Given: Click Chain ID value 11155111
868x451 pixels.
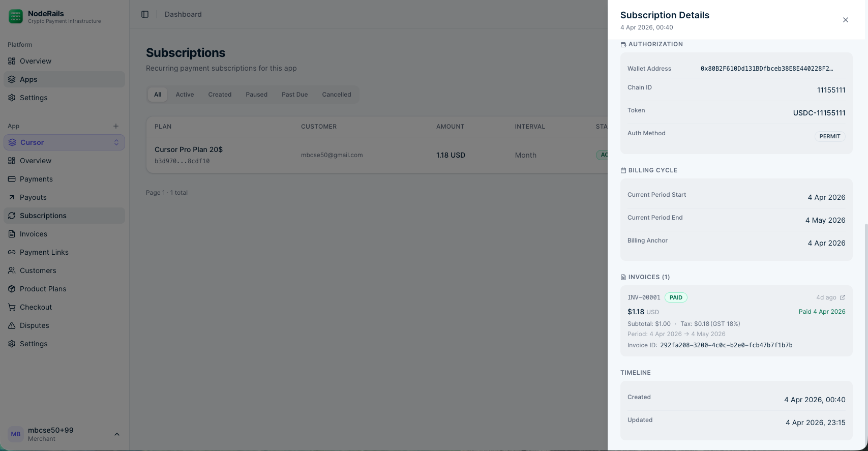Looking at the screenshot, I should (831, 90).
